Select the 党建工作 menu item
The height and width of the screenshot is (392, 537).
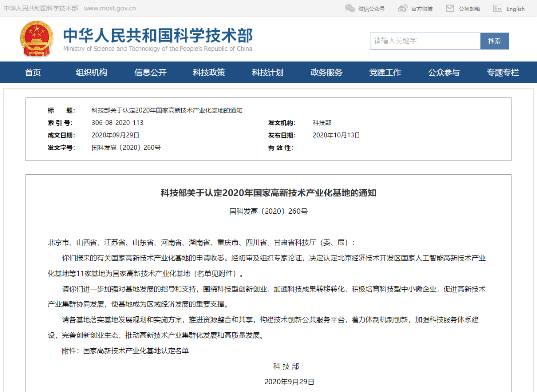pyautogui.click(x=385, y=73)
